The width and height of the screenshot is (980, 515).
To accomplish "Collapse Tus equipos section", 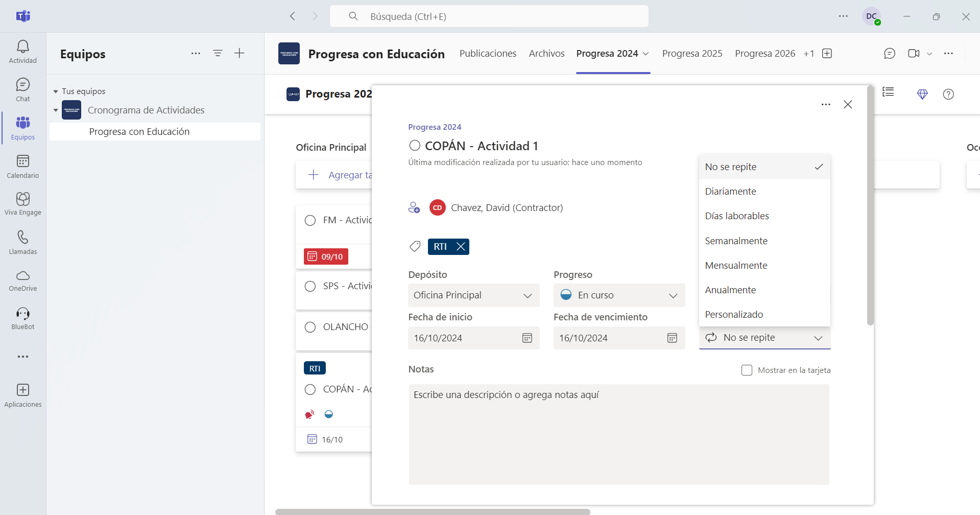I will pyautogui.click(x=56, y=91).
